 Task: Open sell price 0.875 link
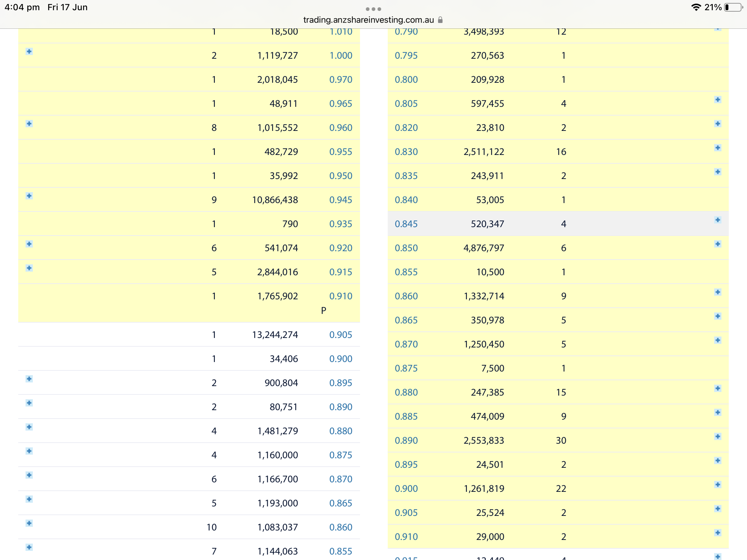[x=406, y=368]
